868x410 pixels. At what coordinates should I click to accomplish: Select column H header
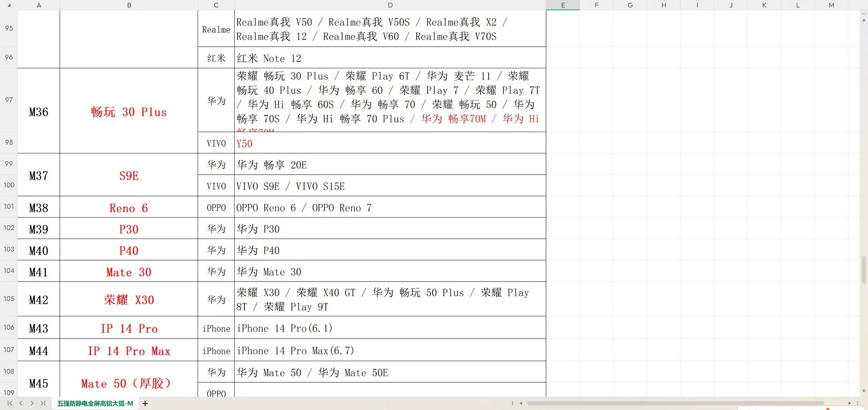(x=664, y=5)
